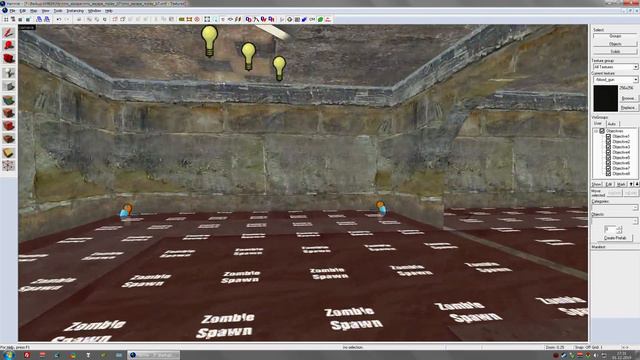The width and height of the screenshot is (640, 360).
Task: Click the largest light bulb entity
Action: point(209,41)
